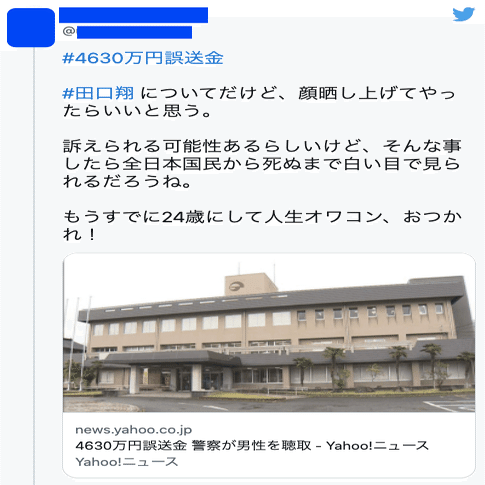485x485 pixels.
Task: Click the blue Twitter bird logo
Action: 463,14
